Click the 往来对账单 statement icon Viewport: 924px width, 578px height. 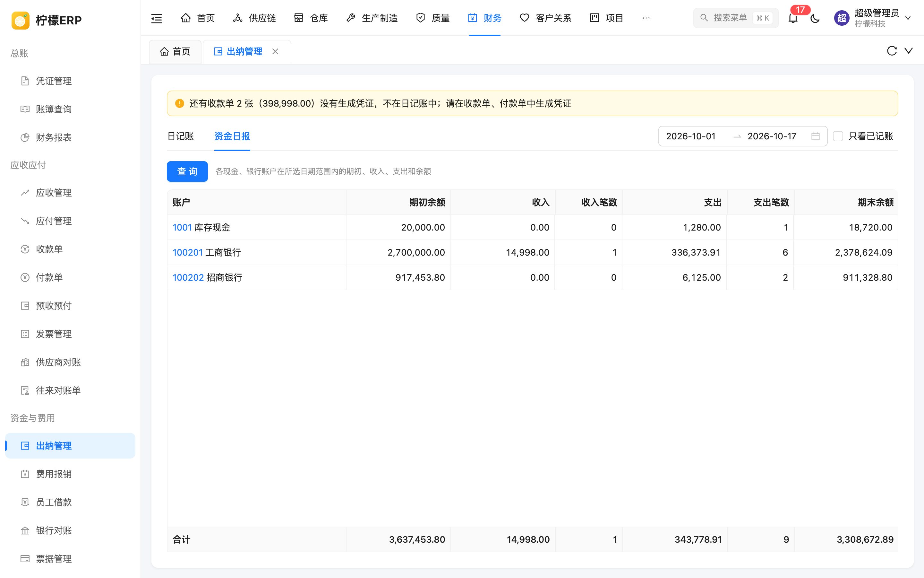tap(25, 391)
